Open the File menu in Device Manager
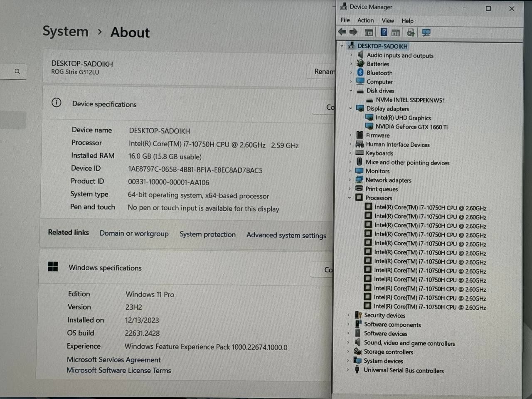 click(345, 20)
